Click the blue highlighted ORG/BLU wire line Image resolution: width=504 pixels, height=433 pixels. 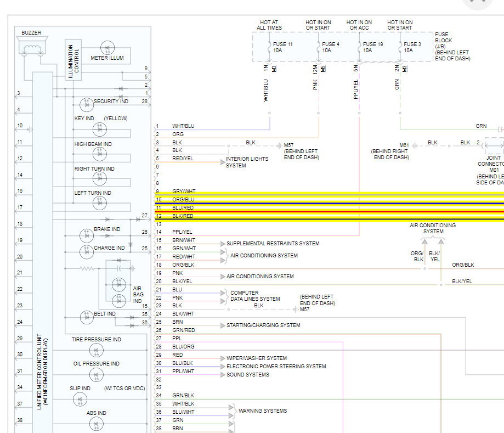330,203
